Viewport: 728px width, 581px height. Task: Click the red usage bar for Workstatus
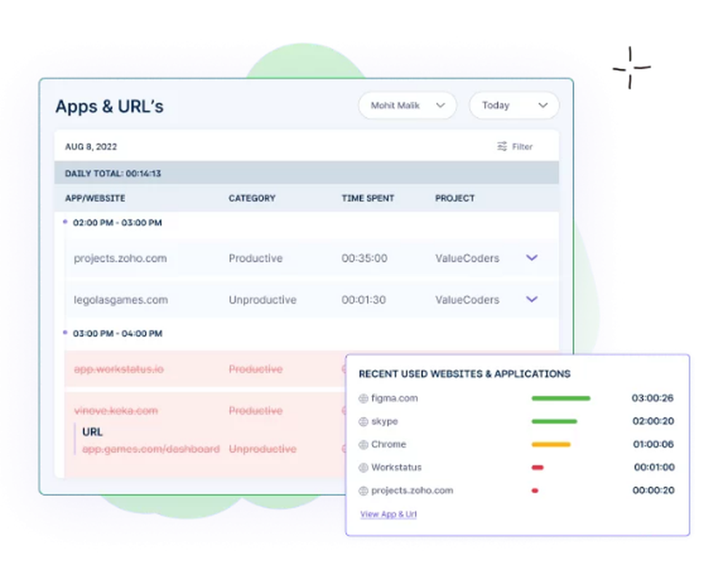538,467
